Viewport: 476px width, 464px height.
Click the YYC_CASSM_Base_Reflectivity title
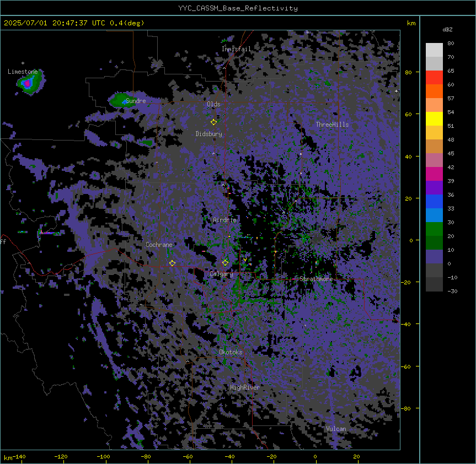point(238,8)
